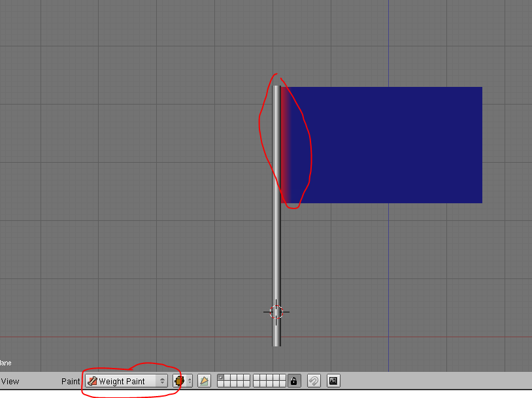Image resolution: width=532 pixels, height=398 pixels.
Task: Click the magnet snap icon
Action: click(x=314, y=381)
